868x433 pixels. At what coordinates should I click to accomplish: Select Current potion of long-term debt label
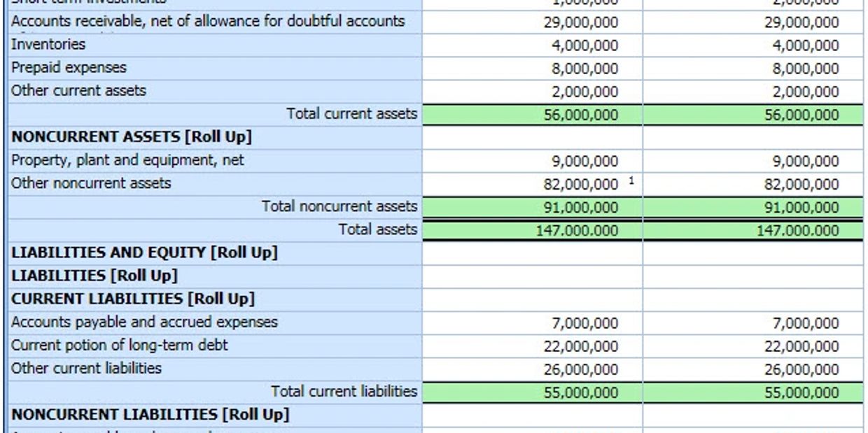tap(120, 345)
